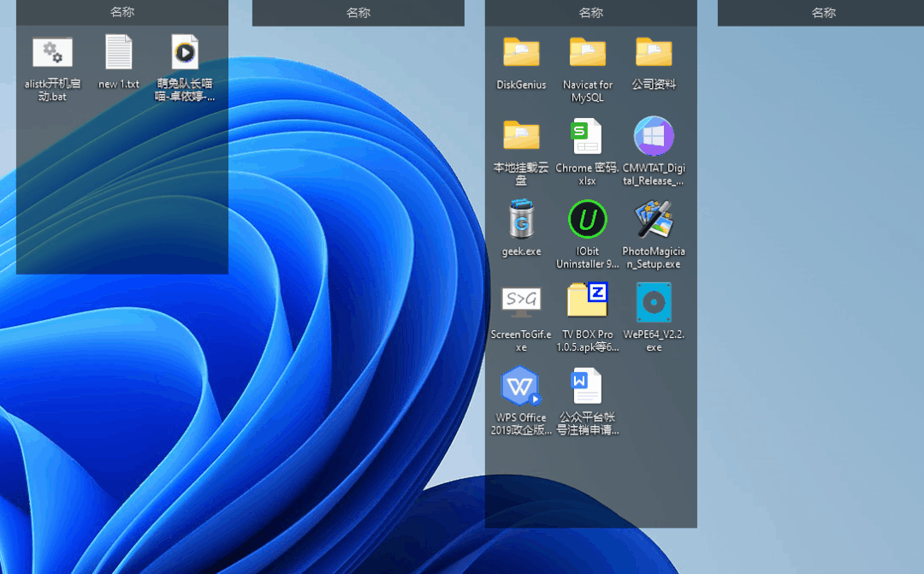
Task: Select the ScreenToGif.exe icon
Action: click(521, 302)
